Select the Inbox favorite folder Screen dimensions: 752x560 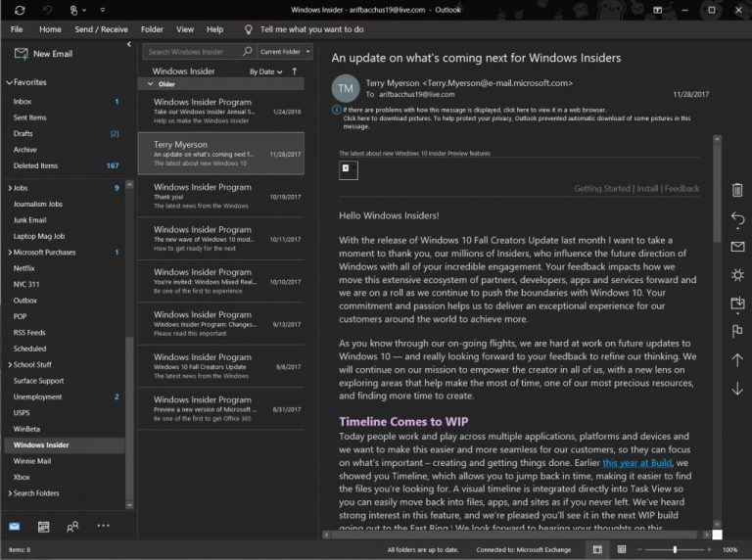click(65, 101)
